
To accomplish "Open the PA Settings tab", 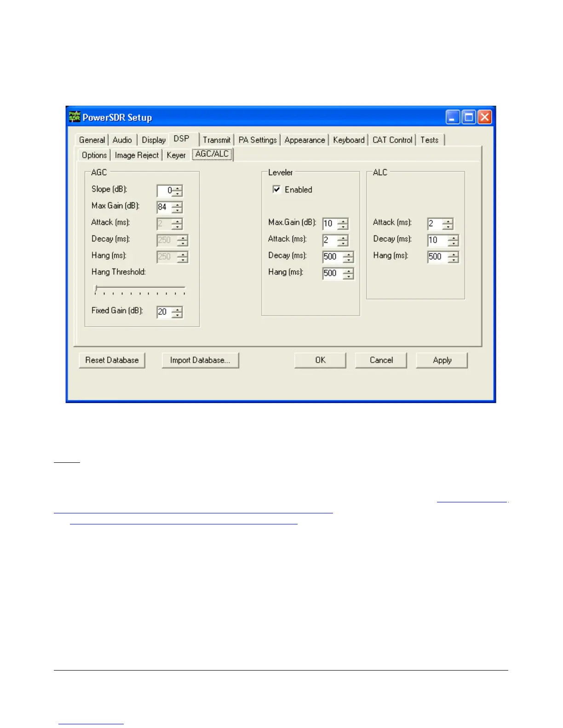I will (x=258, y=140).
